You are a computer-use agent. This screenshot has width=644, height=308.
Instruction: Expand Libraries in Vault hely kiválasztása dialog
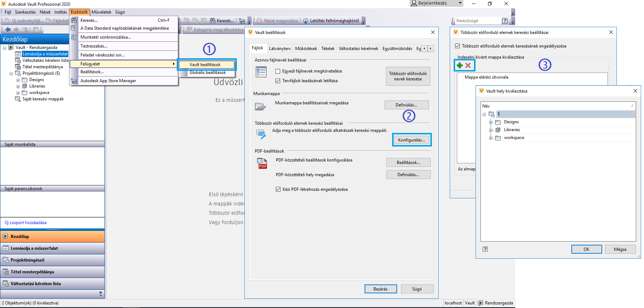[491, 130]
